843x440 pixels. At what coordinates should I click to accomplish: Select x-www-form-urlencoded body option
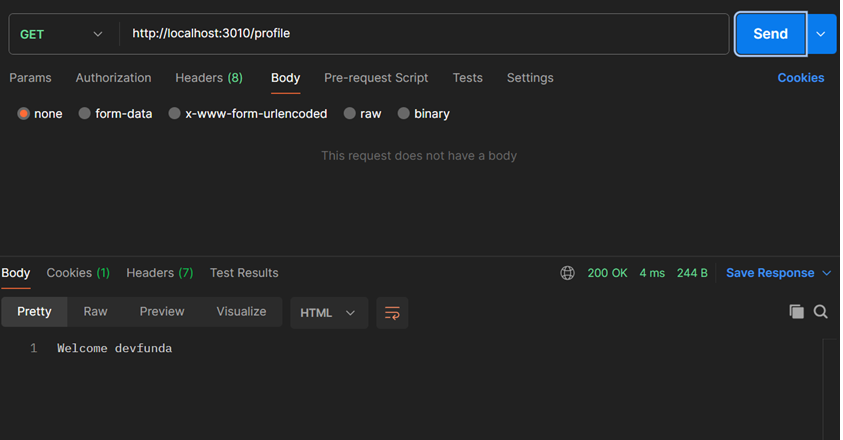coord(175,114)
